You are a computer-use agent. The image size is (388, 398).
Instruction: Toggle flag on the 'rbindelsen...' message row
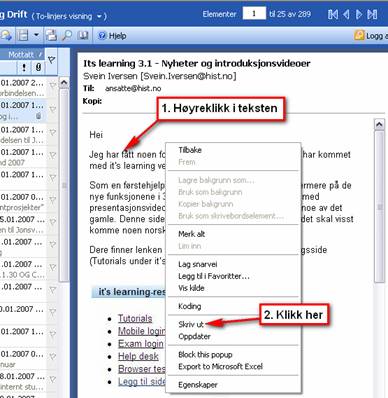click(52, 85)
